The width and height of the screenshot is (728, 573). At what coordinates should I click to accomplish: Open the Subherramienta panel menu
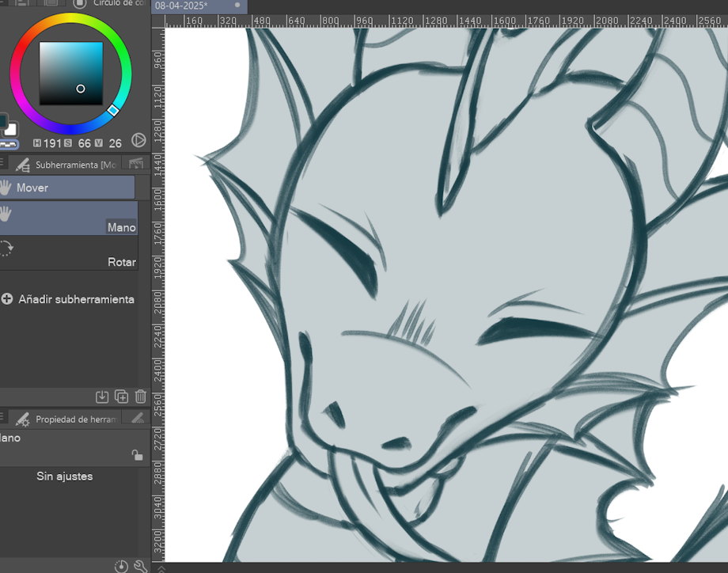click(3, 164)
